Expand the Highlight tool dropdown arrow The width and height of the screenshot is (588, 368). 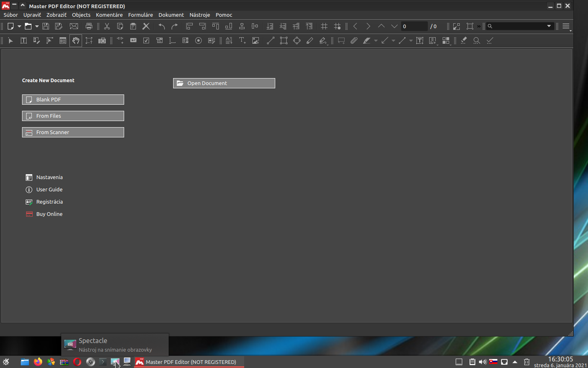[376, 41]
